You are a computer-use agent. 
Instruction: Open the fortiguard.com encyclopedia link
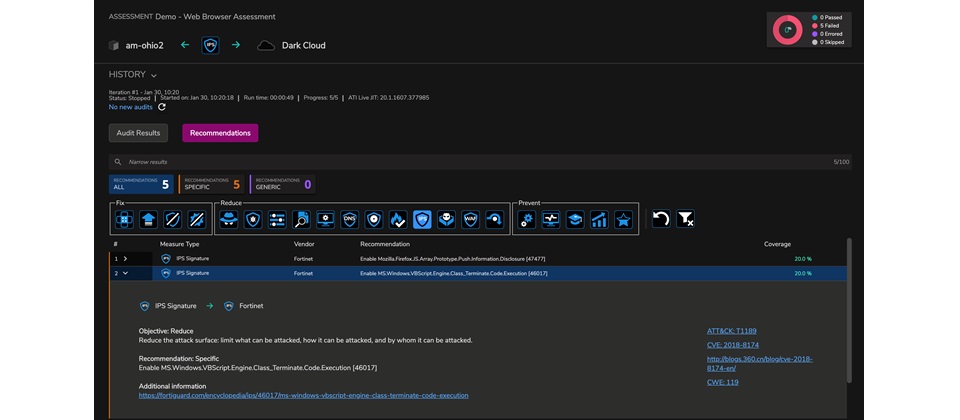[303, 396]
